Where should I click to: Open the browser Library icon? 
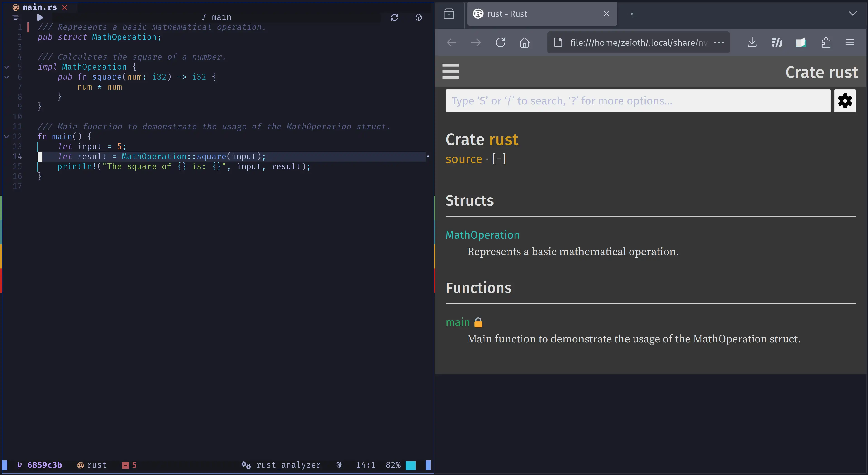coord(776,43)
